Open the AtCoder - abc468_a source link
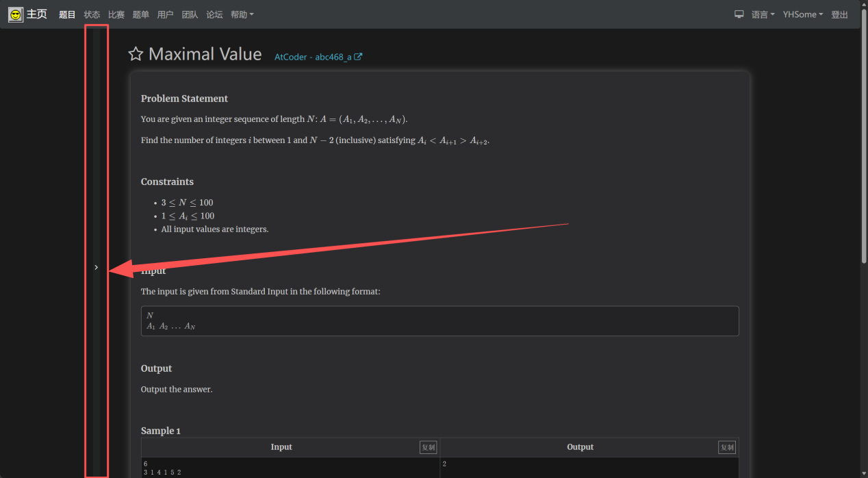868x478 pixels. coord(318,57)
